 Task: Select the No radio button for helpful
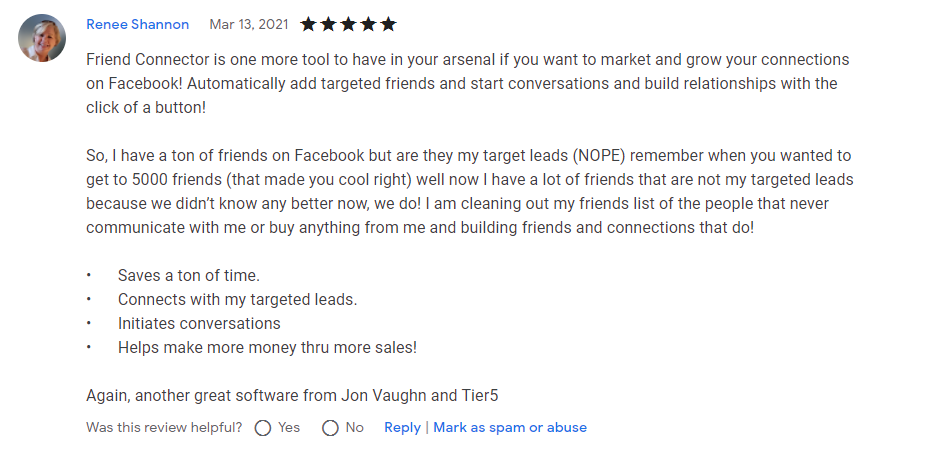click(x=330, y=428)
